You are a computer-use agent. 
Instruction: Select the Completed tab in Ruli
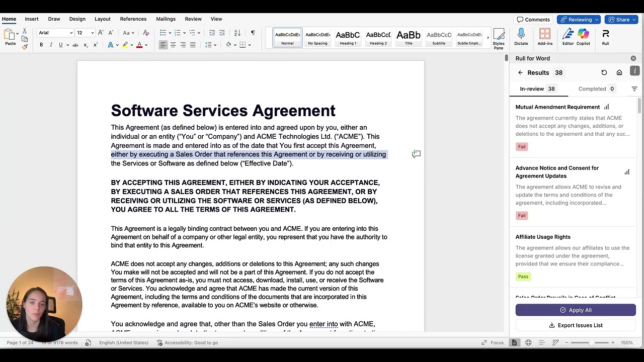pyautogui.click(x=596, y=89)
